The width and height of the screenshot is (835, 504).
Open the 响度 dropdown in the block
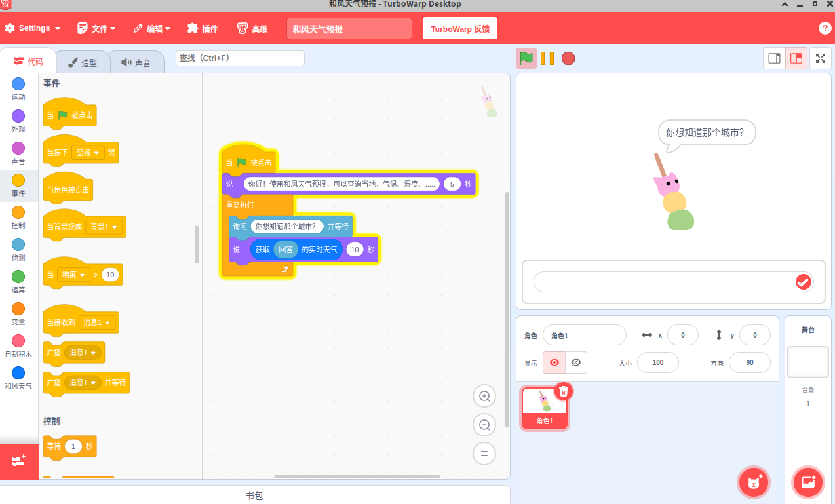[73, 275]
